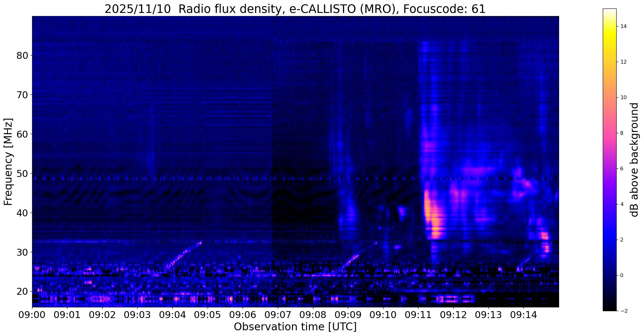Click the colorbar tick label 4

[x=622, y=204]
